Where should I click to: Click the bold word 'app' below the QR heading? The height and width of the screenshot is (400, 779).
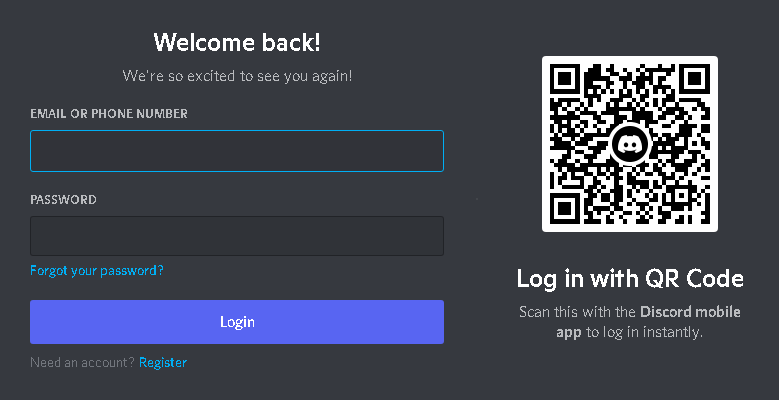click(x=569, y=333)
